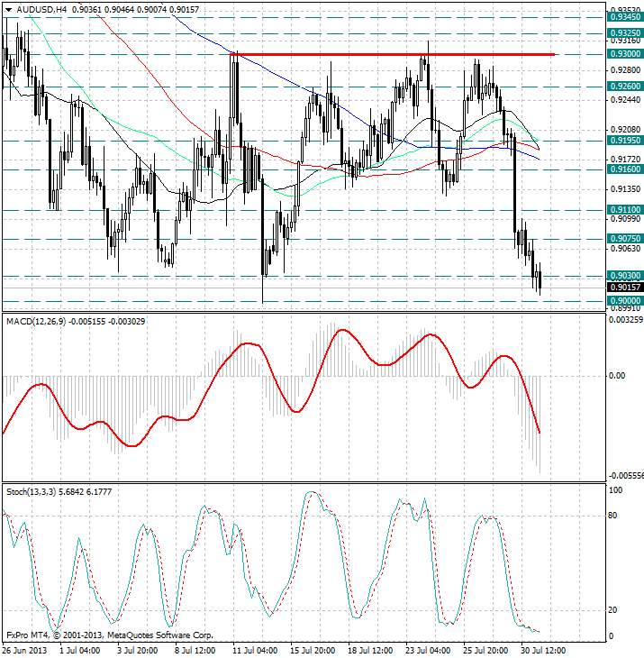Click the 15 Jul 20:00 time label
Viewport: 644px width, 658px height.
point(313,651)
